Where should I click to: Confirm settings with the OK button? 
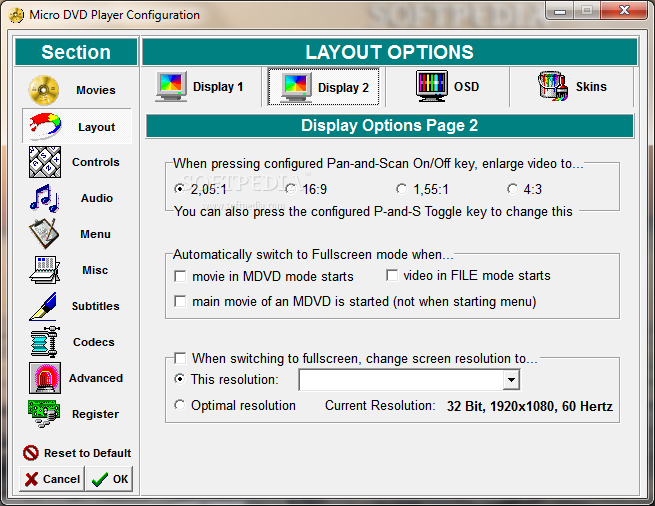pyautogui.click(x=109, y=479)
